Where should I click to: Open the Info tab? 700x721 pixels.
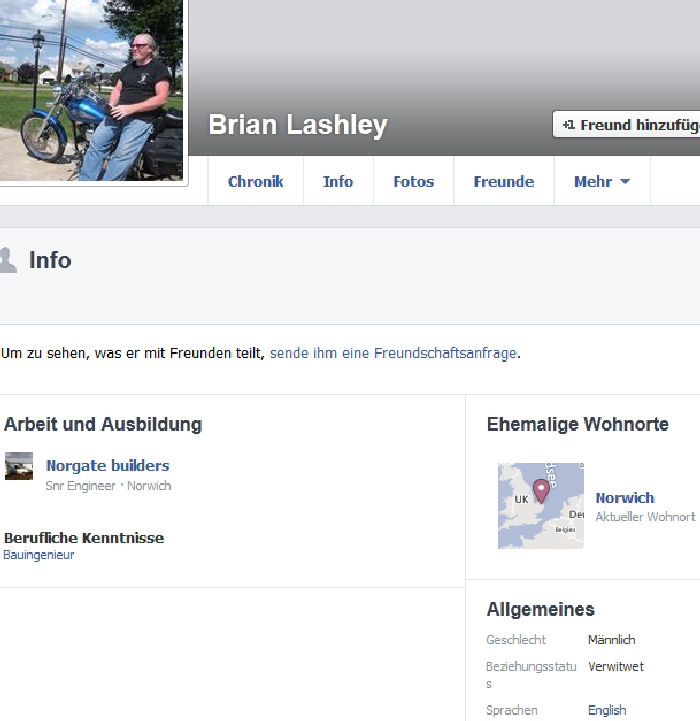click(338, 181)
